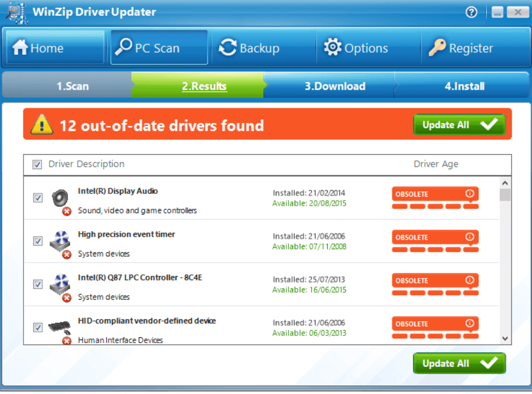Open the Register tab with key icon
Image resolution: width=532 pixels, height=394 pixels.
click(460, 48)
